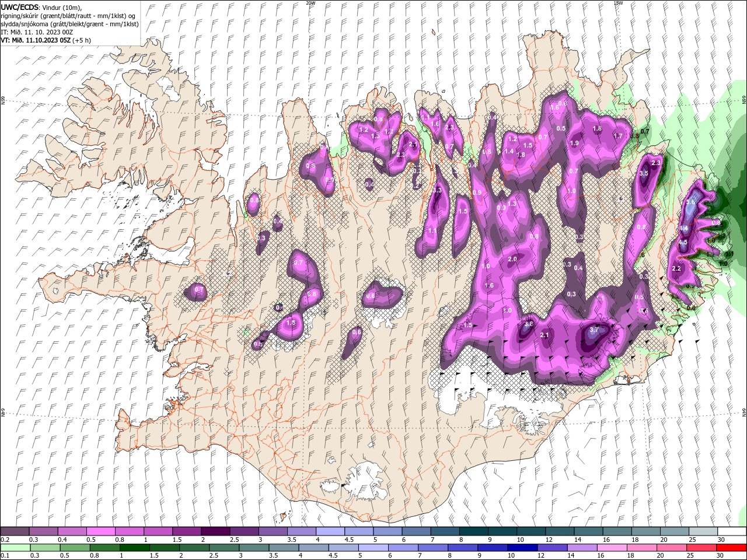Viewport: 747px width, 560px height.
Task: Click the initial time line 'IT: Mið. 11. 10. 2023 00Z'
Action: coord(37,32)
